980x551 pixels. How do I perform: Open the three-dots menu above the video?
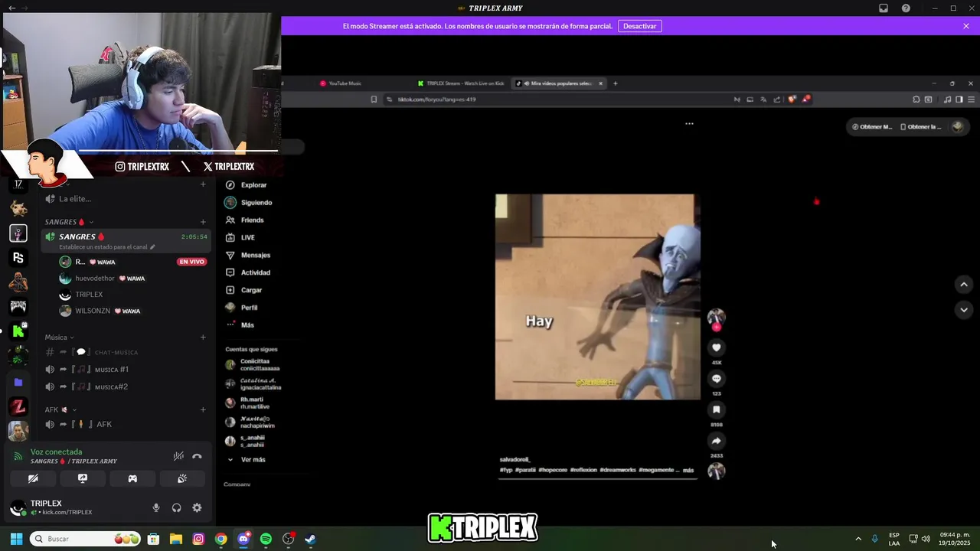(689, 124)
